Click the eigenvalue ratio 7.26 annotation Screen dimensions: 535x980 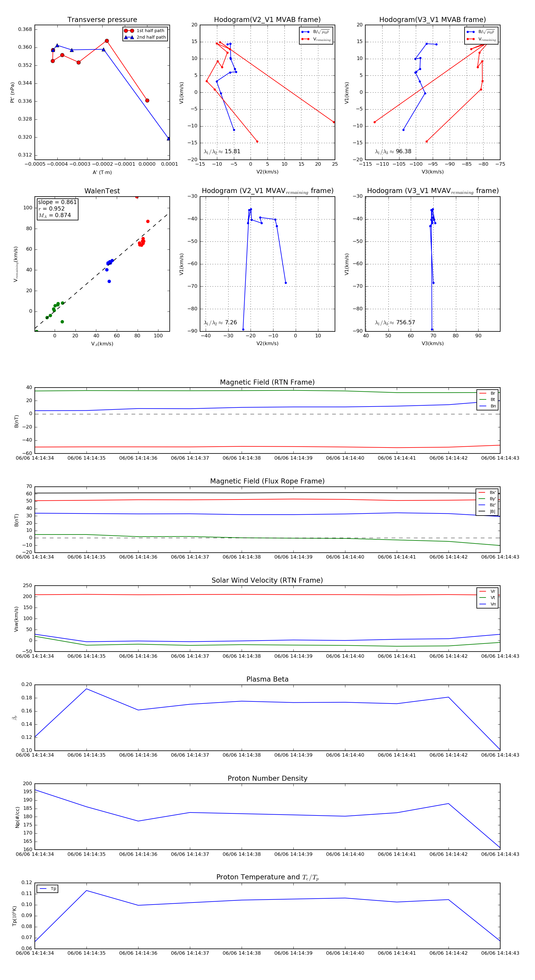coord(220,323)
